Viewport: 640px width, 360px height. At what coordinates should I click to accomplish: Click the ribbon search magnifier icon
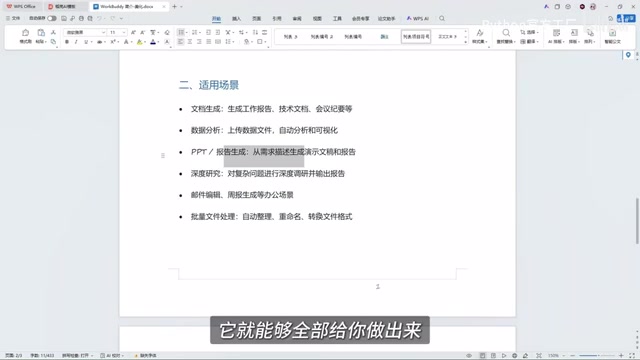coord(442,18)
